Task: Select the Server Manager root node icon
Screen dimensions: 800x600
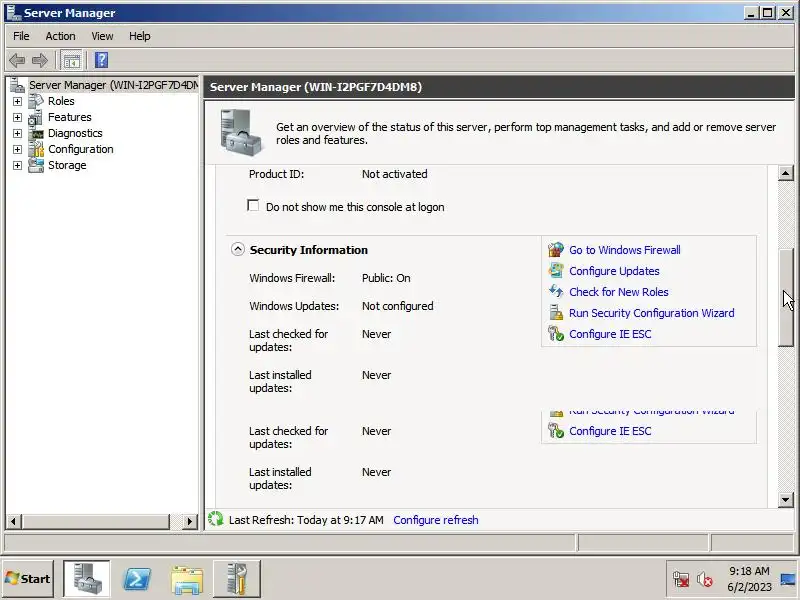Action: pyautogui.click(x=17, y=85)
